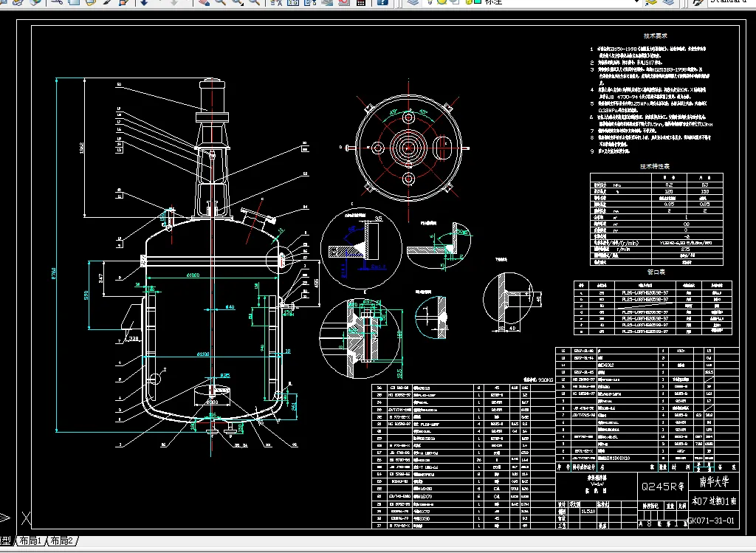
Task: Click the Zoom Previous magnifier icon
Action: click(254, 2)
